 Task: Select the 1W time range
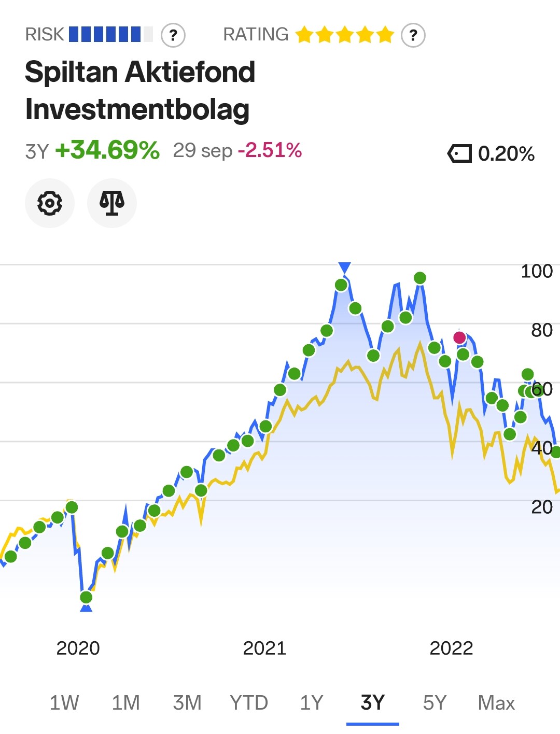click(x=64, y=703)
